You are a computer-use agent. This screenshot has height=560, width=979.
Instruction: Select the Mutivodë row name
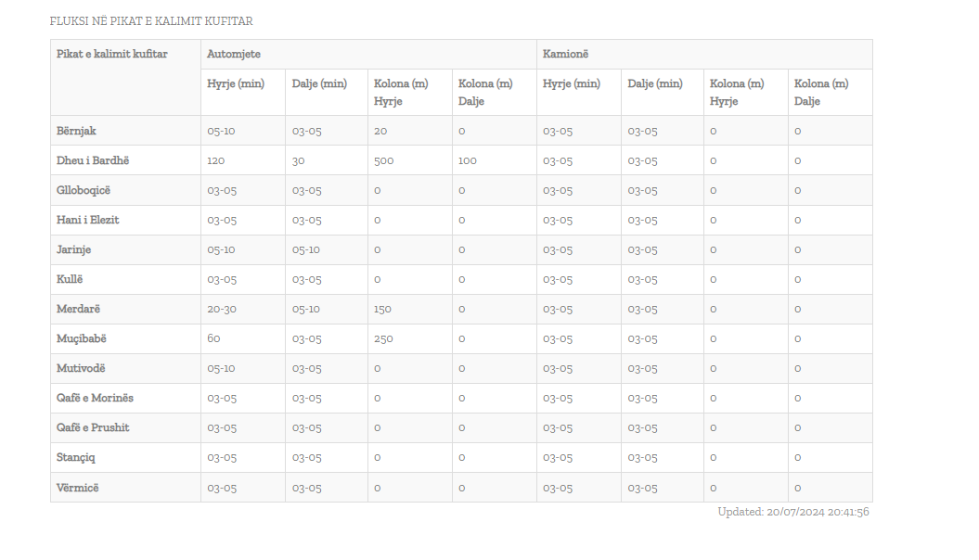click(x=81, y=368)
